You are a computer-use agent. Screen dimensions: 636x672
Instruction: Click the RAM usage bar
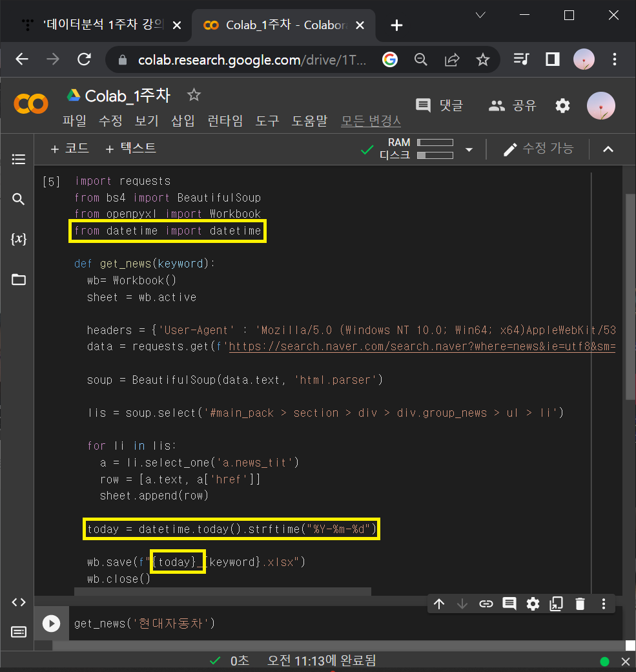[x=435, y=142]
